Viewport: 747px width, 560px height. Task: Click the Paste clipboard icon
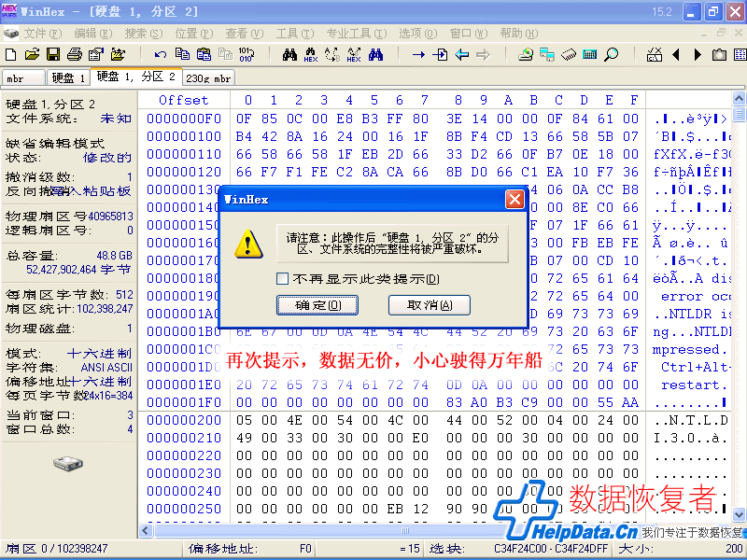204,54
